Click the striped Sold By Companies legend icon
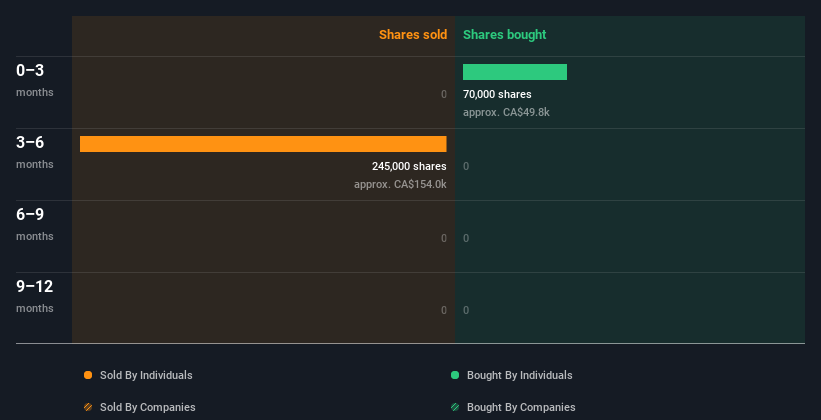 click(88, 407)
